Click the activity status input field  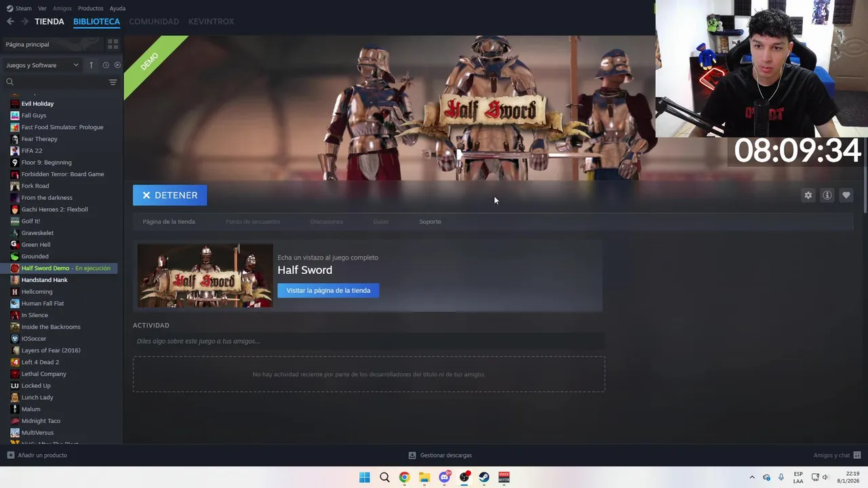tap(369, 341)
